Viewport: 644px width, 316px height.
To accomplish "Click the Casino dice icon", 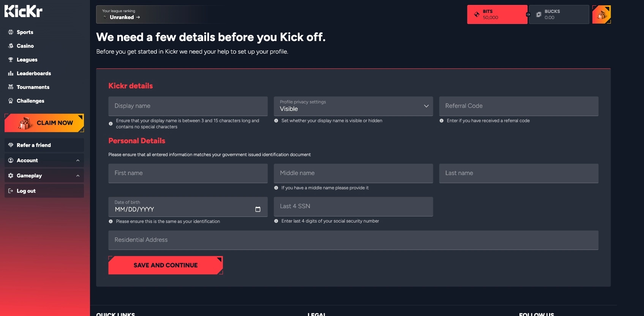I will (x=11, y=46).
